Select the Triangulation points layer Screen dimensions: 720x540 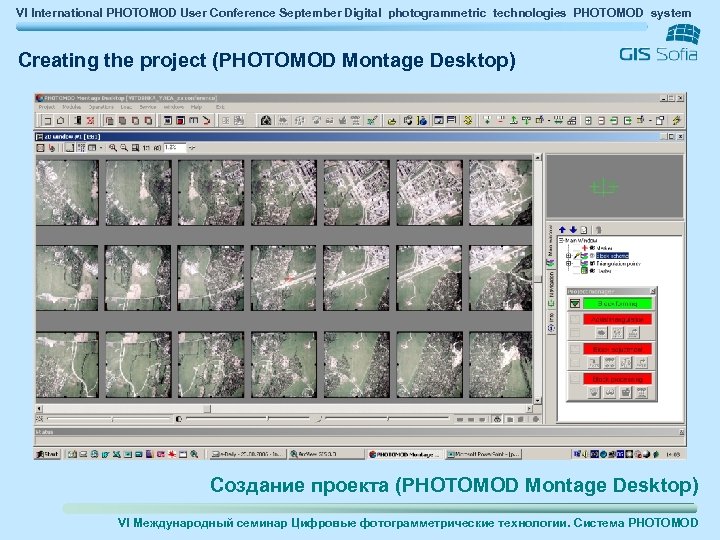click(x=618, y=264)
